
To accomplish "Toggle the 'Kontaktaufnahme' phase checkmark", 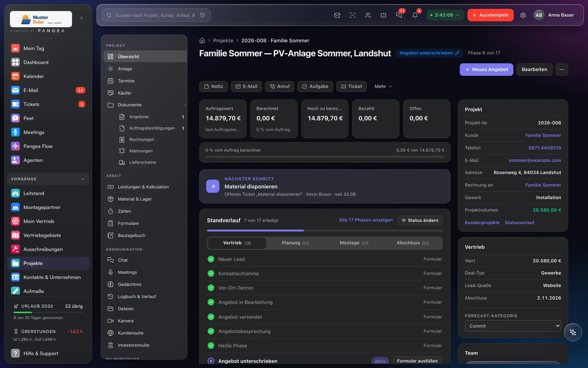I will pos(211,274).
